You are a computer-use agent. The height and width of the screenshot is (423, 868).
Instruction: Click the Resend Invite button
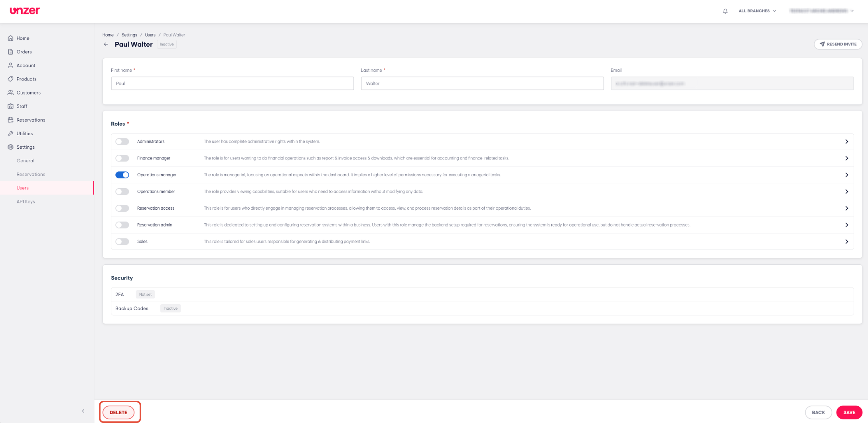(838, 44)
